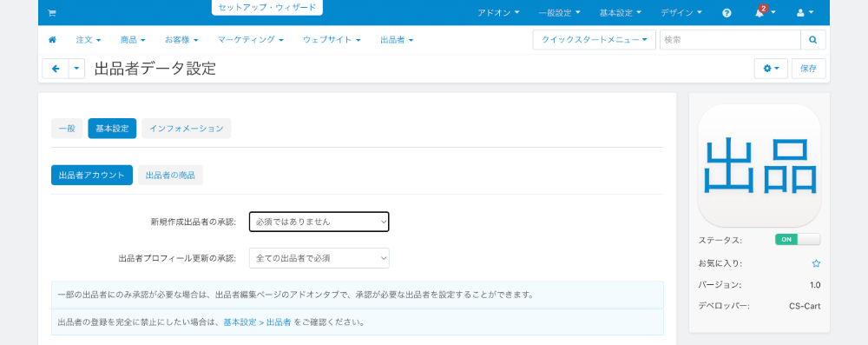Viewport: 868px width, 345px height.
Task: Open the 基本設定 top menu
Action: 620,13
